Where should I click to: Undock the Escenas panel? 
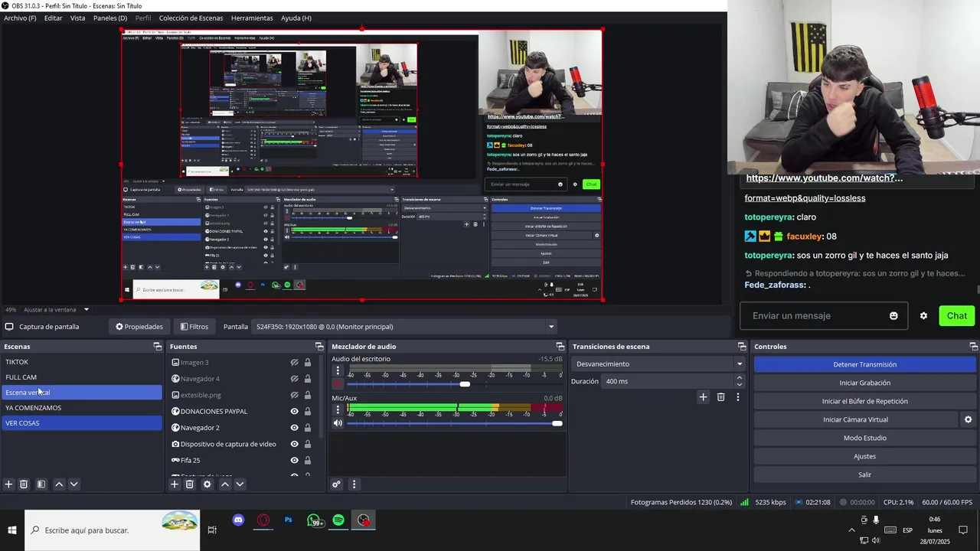[158, 347]
